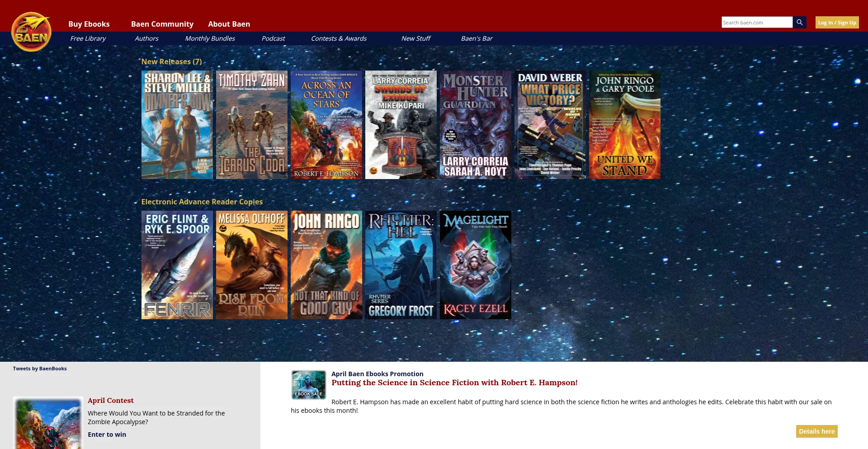Click the Enter to win link

tap(107, 435)
